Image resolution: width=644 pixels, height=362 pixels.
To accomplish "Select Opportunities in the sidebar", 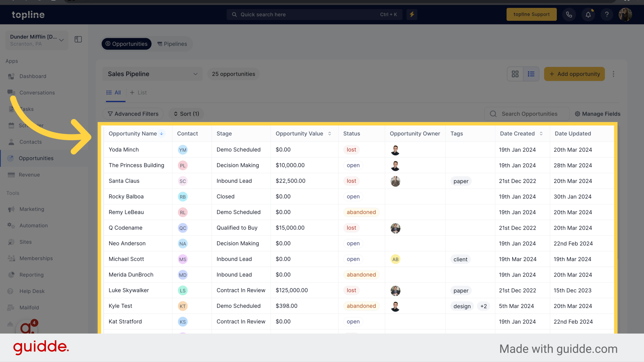I will 36,159.
